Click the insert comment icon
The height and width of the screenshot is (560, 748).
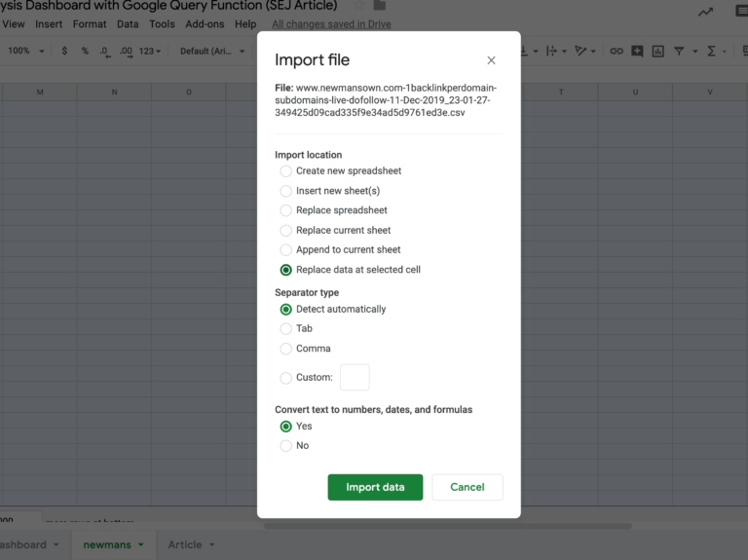(x=637, y=51)
